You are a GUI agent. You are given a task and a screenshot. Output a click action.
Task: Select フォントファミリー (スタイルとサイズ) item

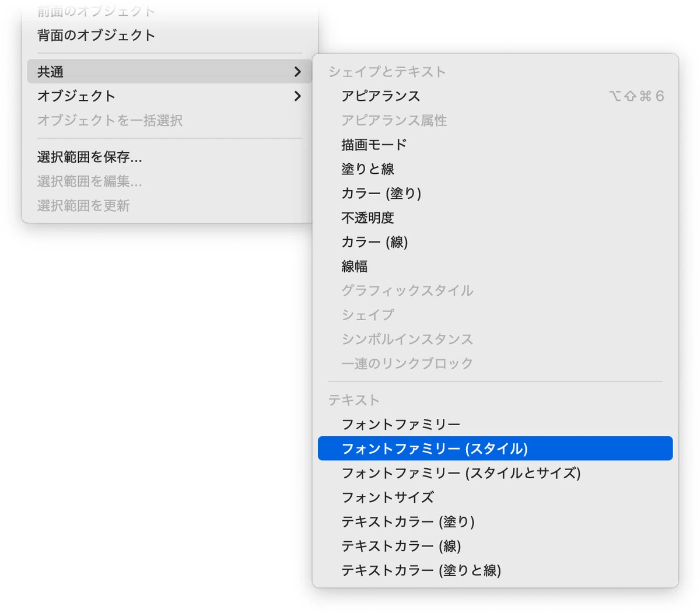[x=495, y=472]
